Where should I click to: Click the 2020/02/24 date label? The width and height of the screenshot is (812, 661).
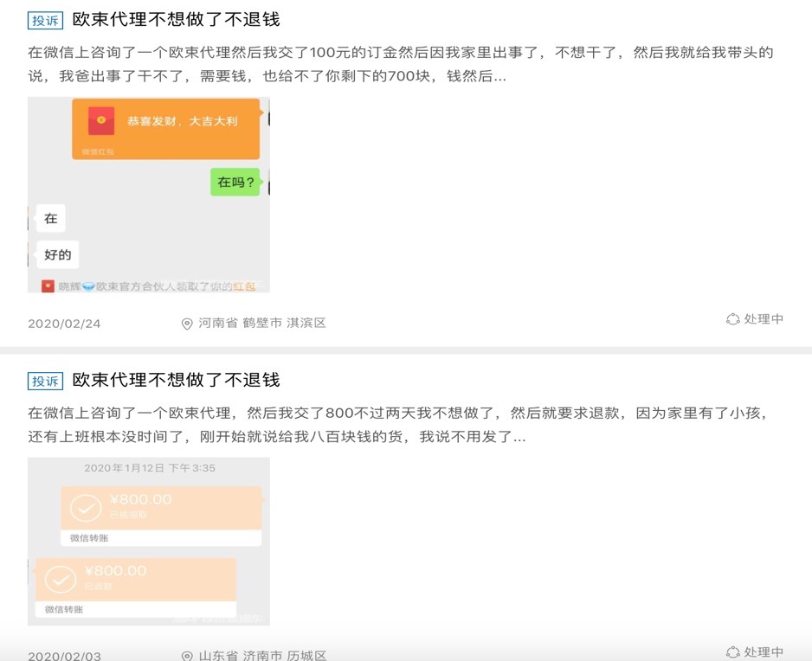tap(64, 324)
